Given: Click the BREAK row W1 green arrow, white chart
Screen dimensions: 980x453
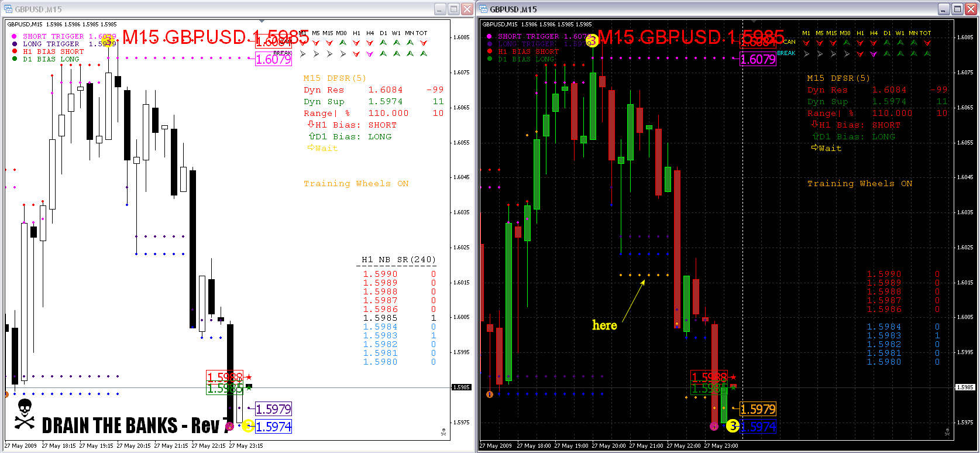Looking at the screenshot, I should (397, 54).
